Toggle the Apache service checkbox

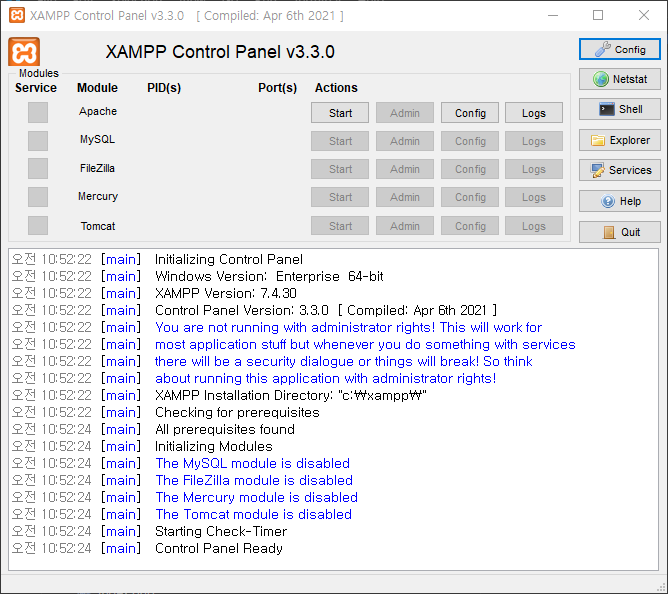[38, 112]
